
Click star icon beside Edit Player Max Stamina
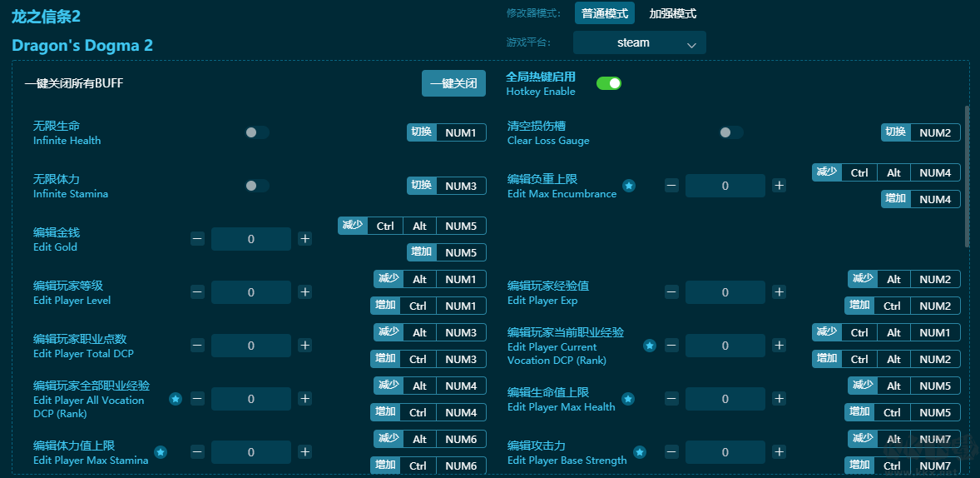point(161,451)
